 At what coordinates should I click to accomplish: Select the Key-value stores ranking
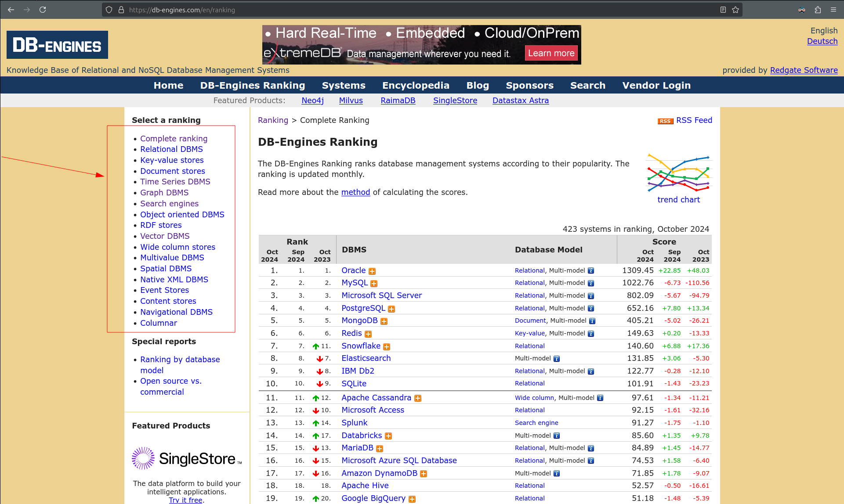[172, 160]
